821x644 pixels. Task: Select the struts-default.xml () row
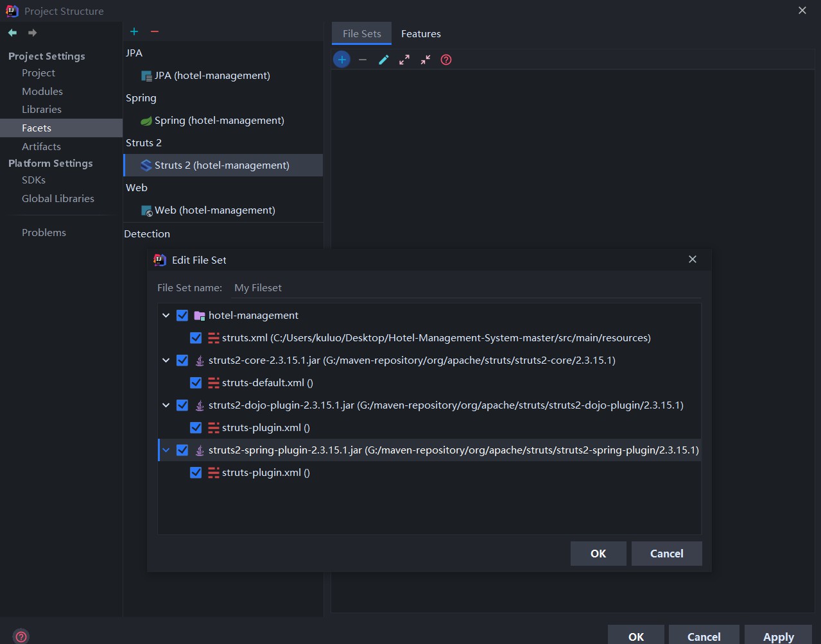[429, 383]
